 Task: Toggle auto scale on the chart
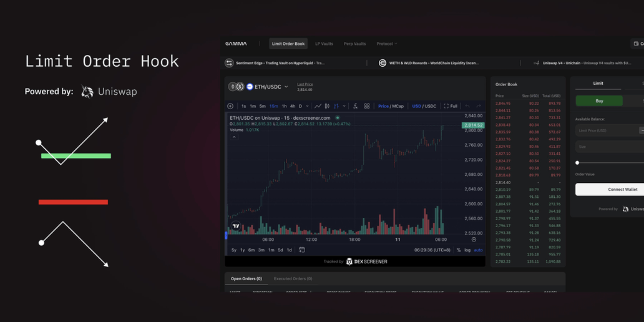click(479, 250)
